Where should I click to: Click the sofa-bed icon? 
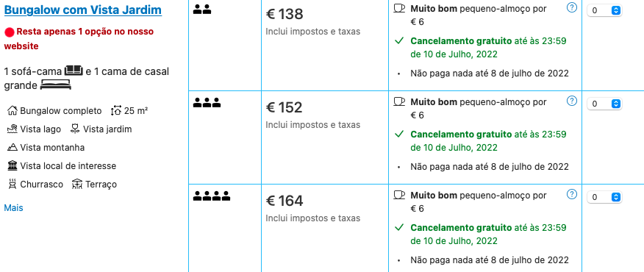click(74, 71)
